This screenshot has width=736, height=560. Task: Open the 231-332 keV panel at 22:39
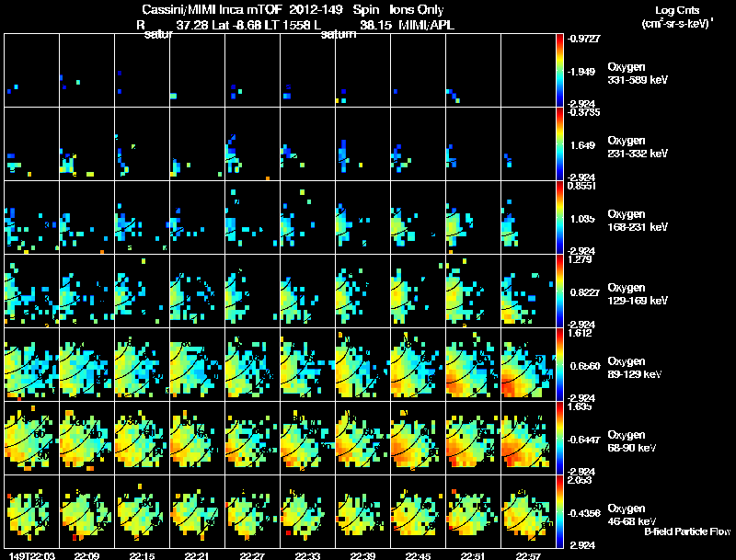362,144
